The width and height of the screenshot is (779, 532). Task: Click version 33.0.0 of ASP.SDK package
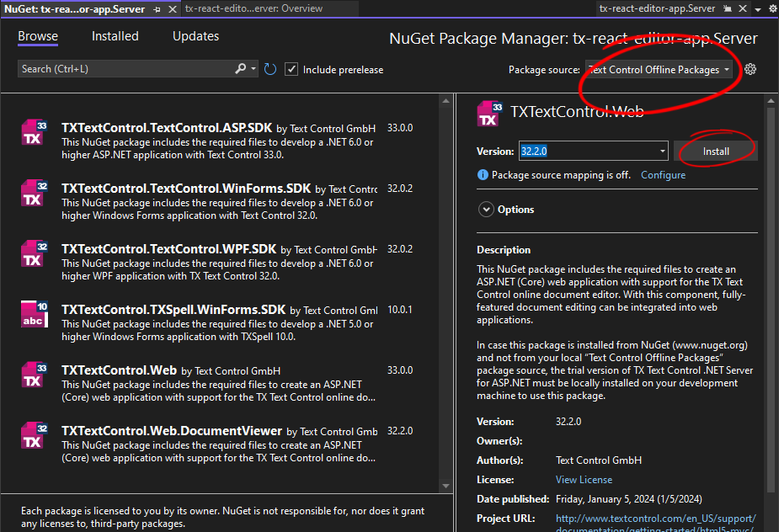coord(400,128)
